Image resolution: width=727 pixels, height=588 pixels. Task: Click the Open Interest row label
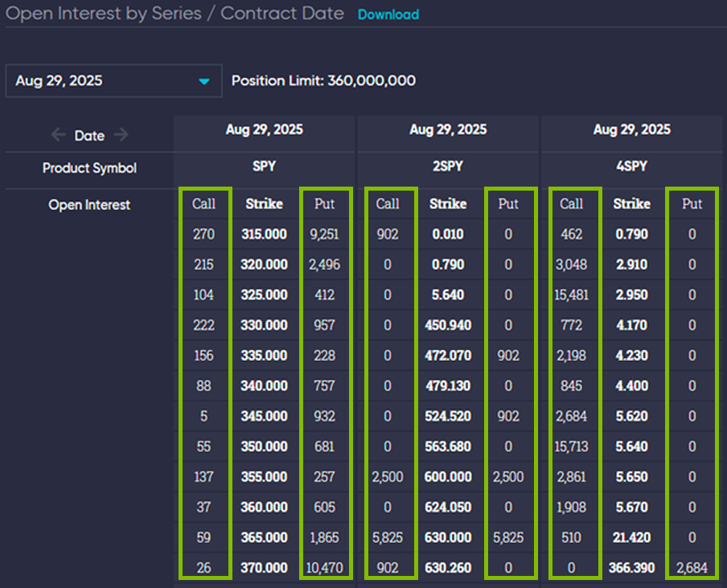[89, 204]
